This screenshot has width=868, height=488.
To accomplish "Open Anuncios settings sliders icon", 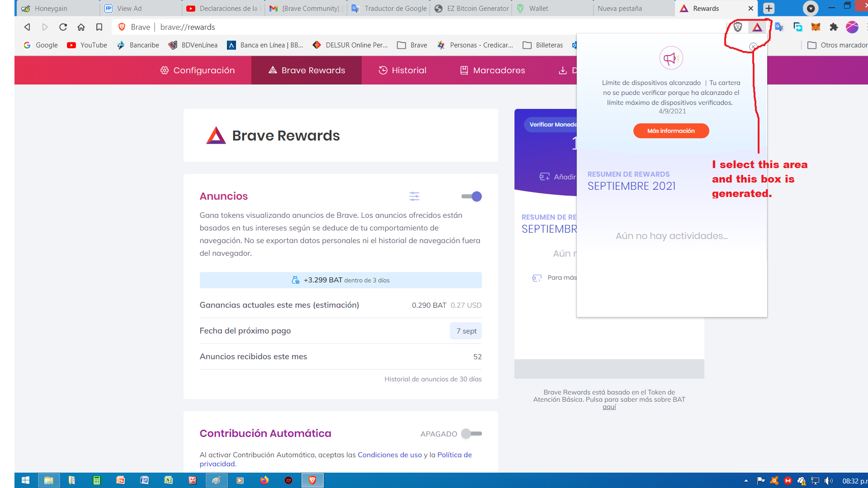I will point(414,196).
